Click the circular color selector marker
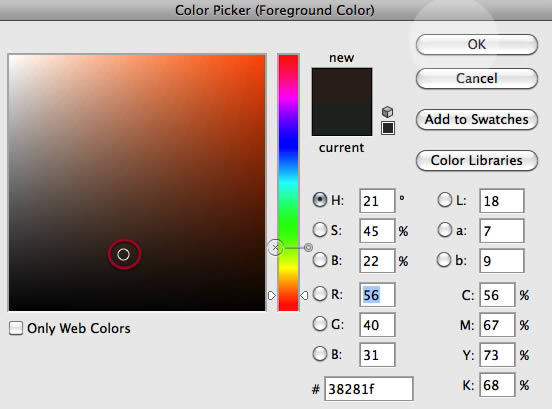Image resolution: width=552 pixels, height=409 pixels. point(123,254)
